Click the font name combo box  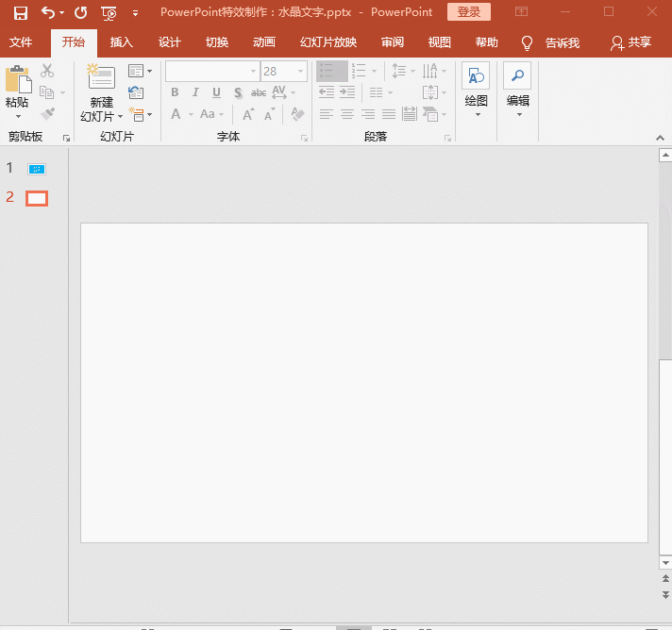[x=212, y=71]
